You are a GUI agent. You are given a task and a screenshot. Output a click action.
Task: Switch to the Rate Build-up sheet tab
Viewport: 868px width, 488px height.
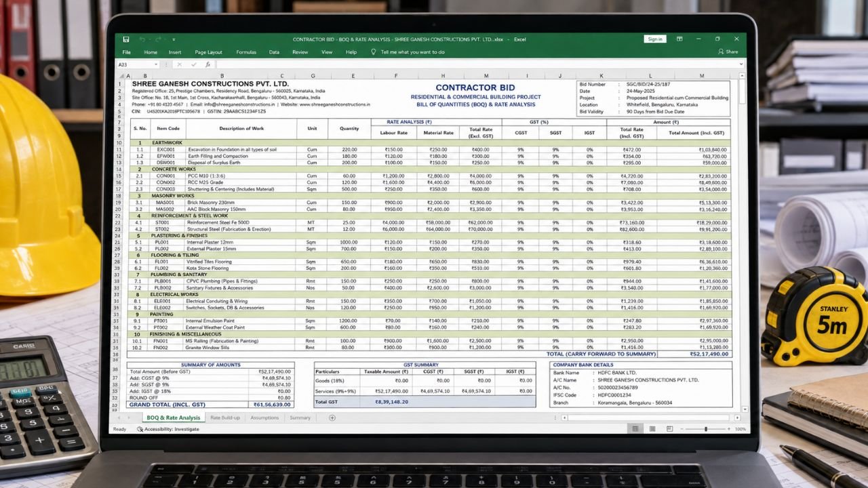(x=225, y=418)
